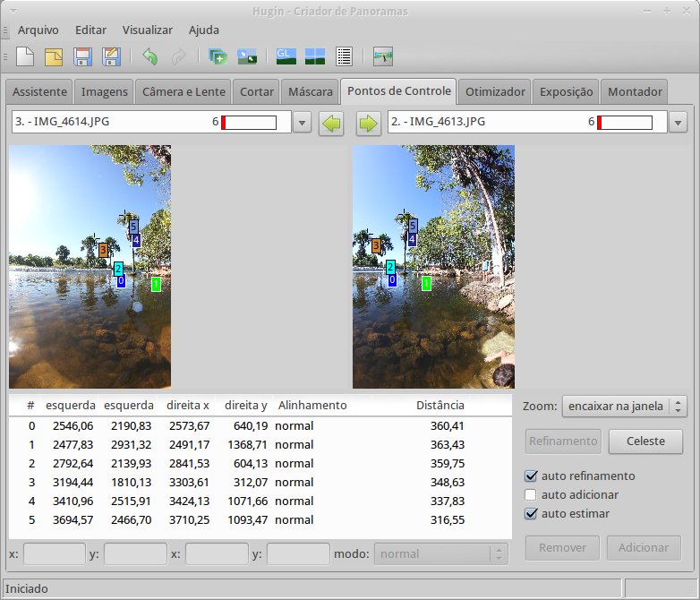This screenshot has width=700, height=600.
Task: Open the Zoom dropdown set to encaixar na janela
Action: [624, 407]
